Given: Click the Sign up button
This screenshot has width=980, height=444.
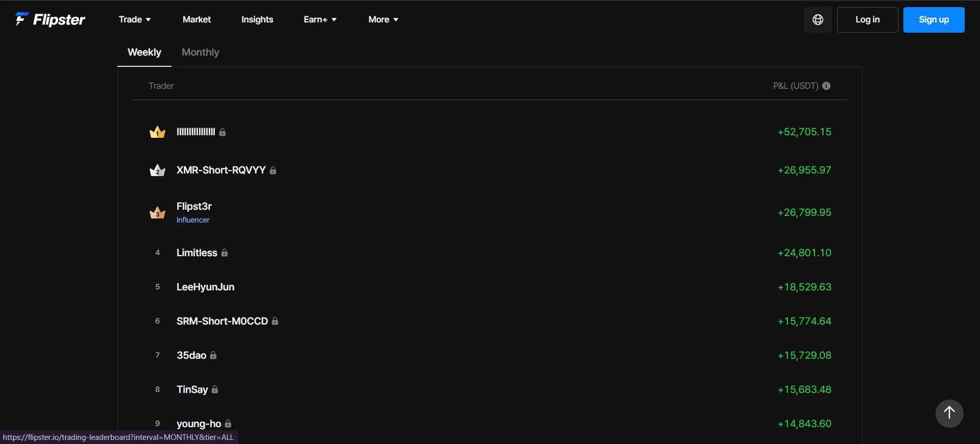Looking at the screenshot, I should pos(934,20).
